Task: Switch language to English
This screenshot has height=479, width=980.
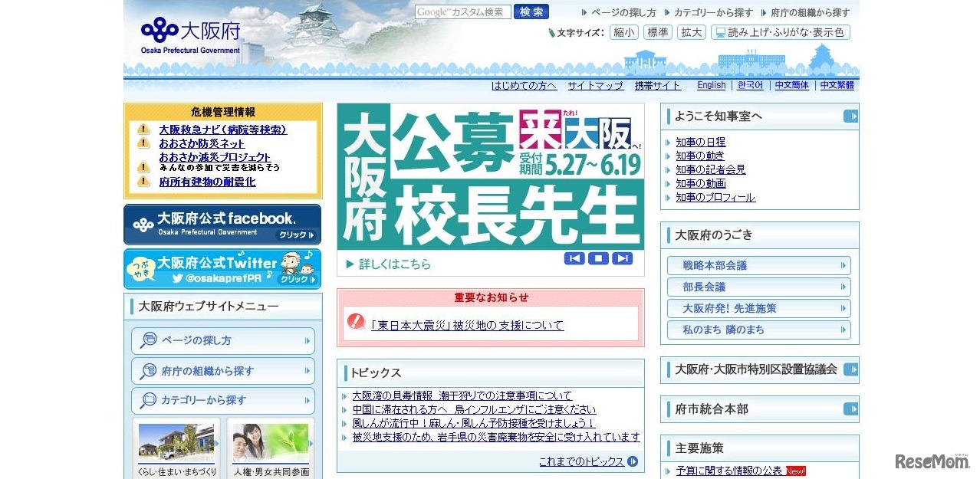Action: coord(712,86)
